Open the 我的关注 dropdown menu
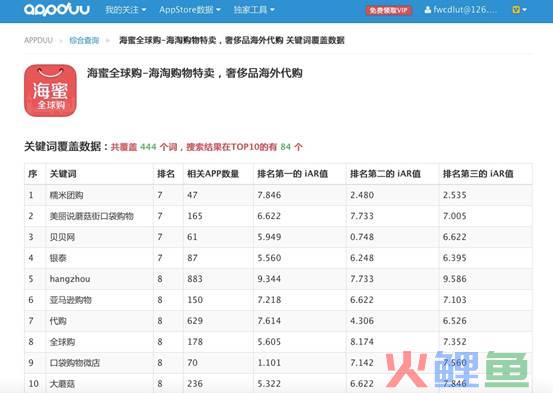 pos(126,10)
